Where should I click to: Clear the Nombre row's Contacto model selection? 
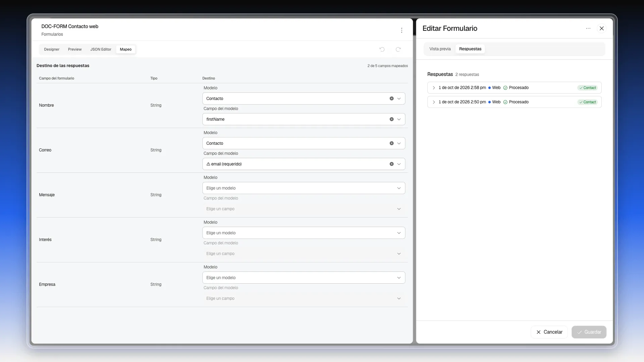[391, 99]
